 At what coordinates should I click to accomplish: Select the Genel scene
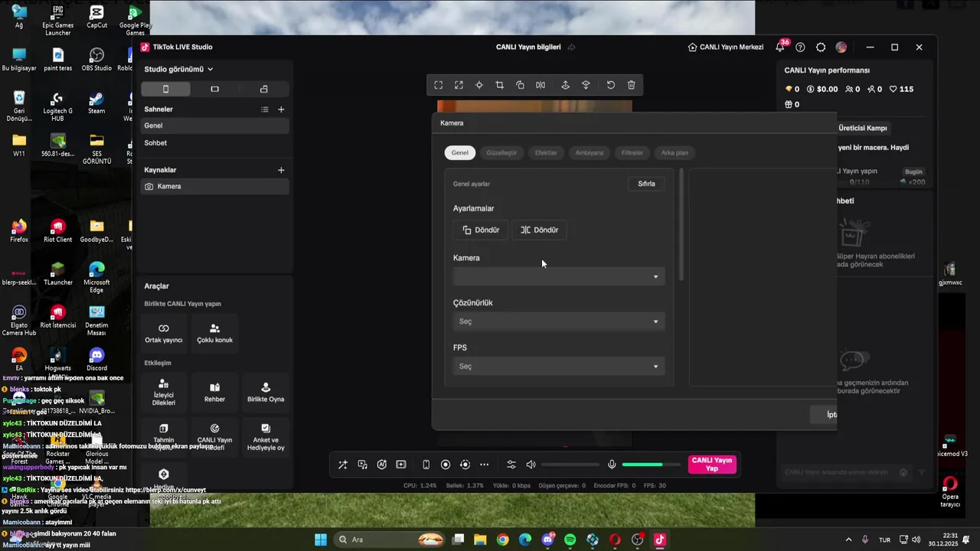214,126
